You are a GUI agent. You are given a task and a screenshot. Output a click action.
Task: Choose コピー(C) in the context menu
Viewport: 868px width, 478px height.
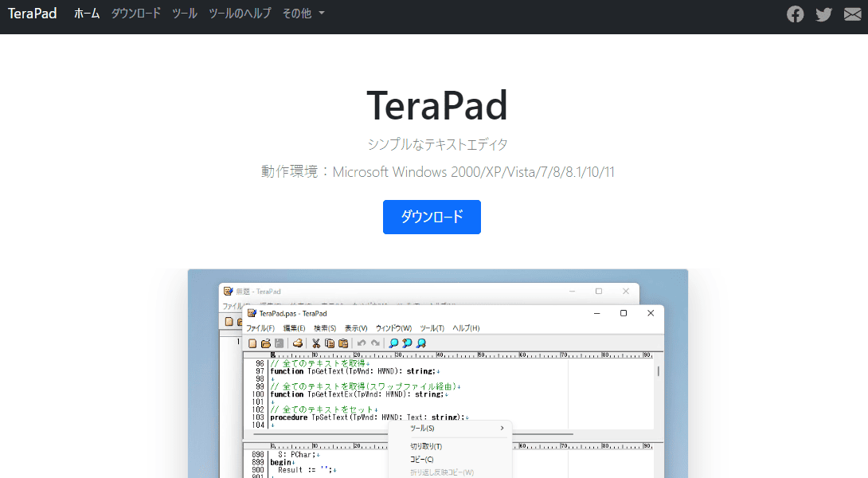tap(422, 460)
